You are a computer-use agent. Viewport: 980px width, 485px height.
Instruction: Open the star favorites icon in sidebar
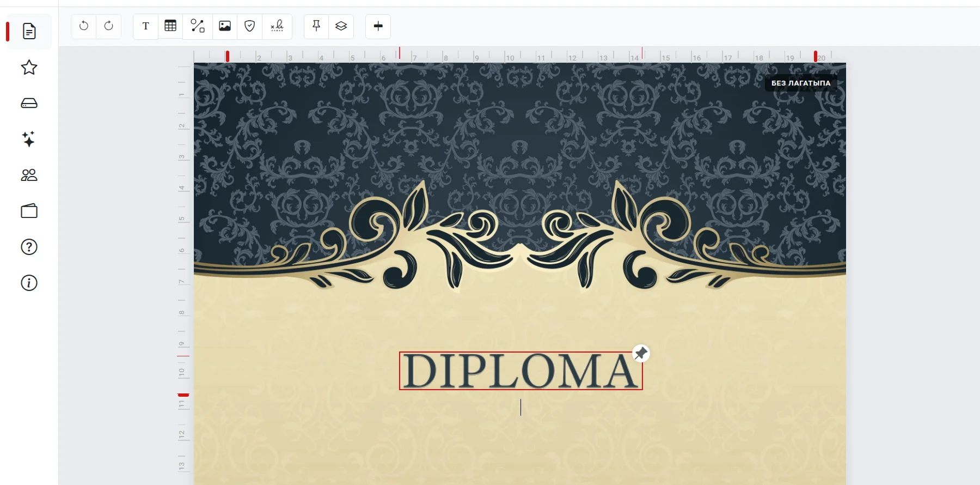click(x=29, y=67)
